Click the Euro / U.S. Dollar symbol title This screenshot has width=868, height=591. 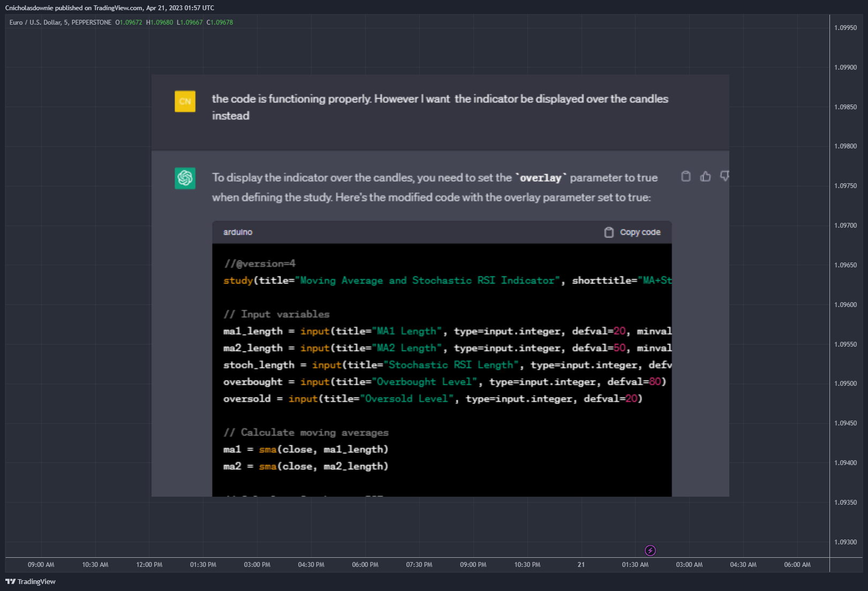coord(61,23)
